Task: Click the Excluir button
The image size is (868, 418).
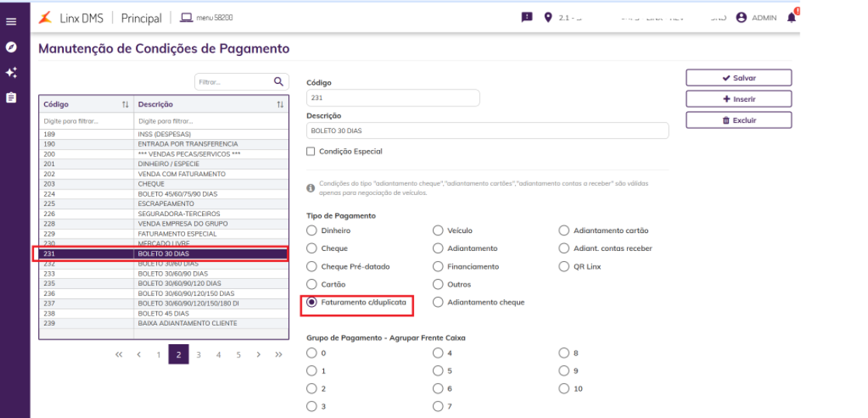Action: pyautogui.click(x=738, y=120)
